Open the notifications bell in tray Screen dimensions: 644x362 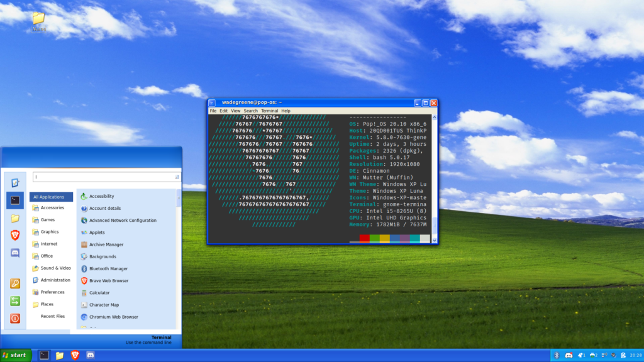pos(581,356)
